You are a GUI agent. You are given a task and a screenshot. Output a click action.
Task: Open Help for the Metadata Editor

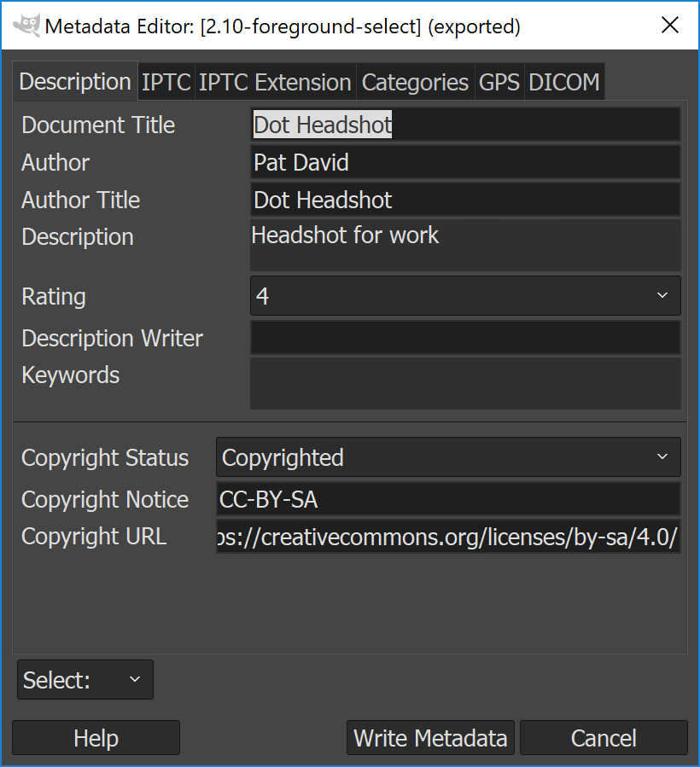point(95,737)
